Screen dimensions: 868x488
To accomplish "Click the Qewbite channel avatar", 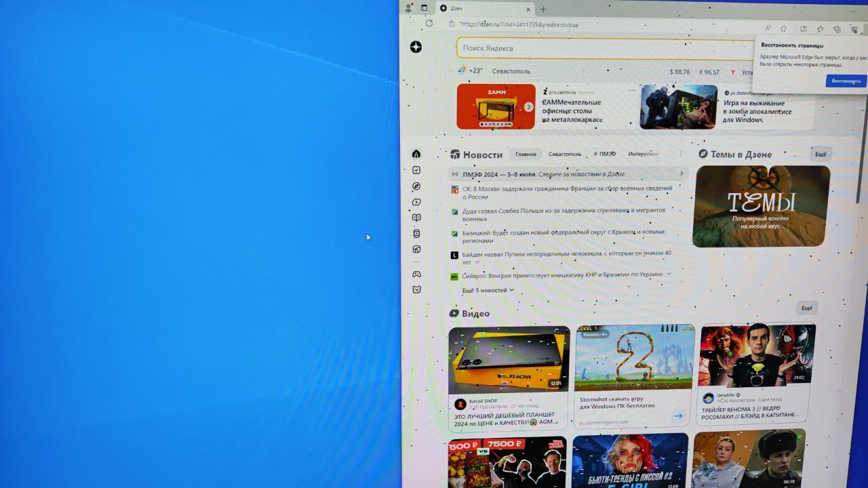I will pos(708,398).
